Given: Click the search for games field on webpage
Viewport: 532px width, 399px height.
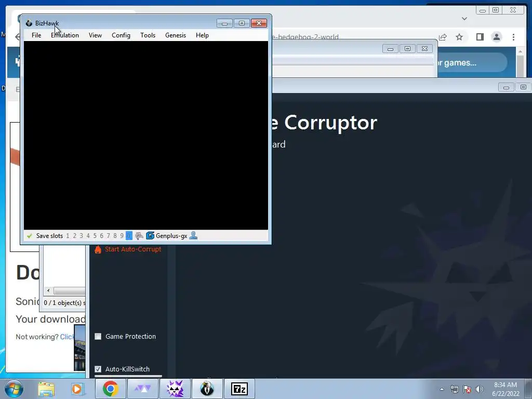Looking at the screenshot, I should tap(472, 63).
